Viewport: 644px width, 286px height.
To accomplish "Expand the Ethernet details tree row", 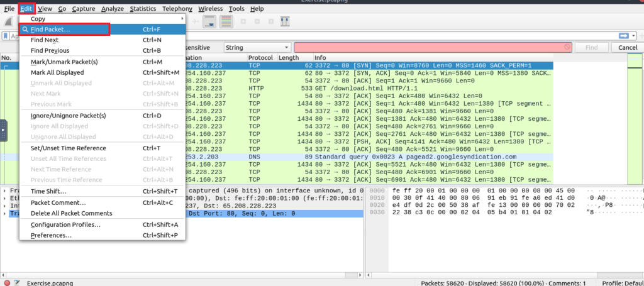I will tap(6, 199).
